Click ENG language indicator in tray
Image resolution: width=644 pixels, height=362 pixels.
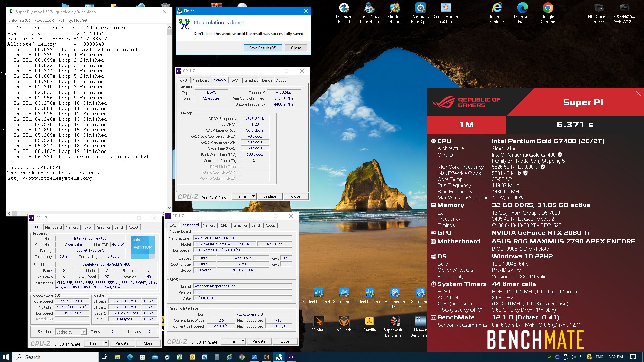(599, 357)
